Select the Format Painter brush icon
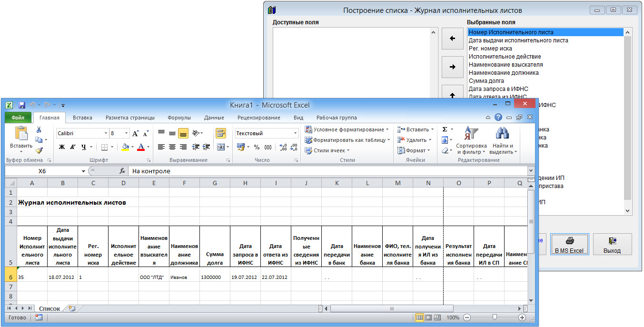The image size is (644, 327). (39, 150)
